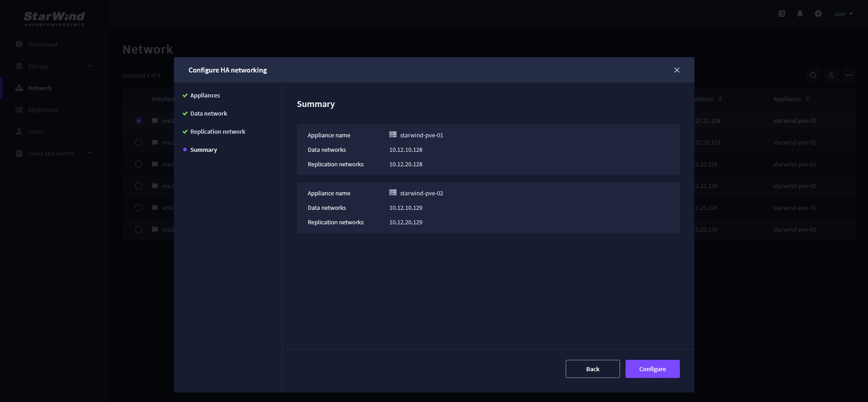Open Users in the sidebar
The image size is (868, 402).
click(x=35, y=131)
